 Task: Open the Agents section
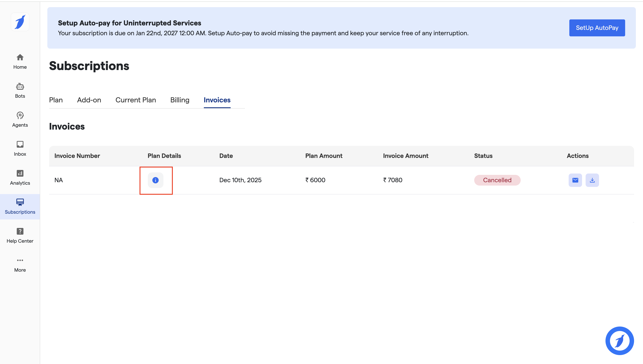click(20, 120)
